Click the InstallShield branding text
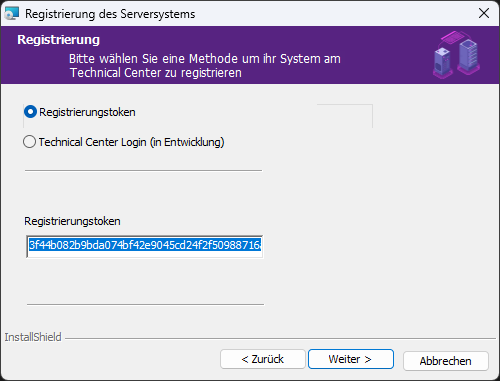 tap(33, 337)
